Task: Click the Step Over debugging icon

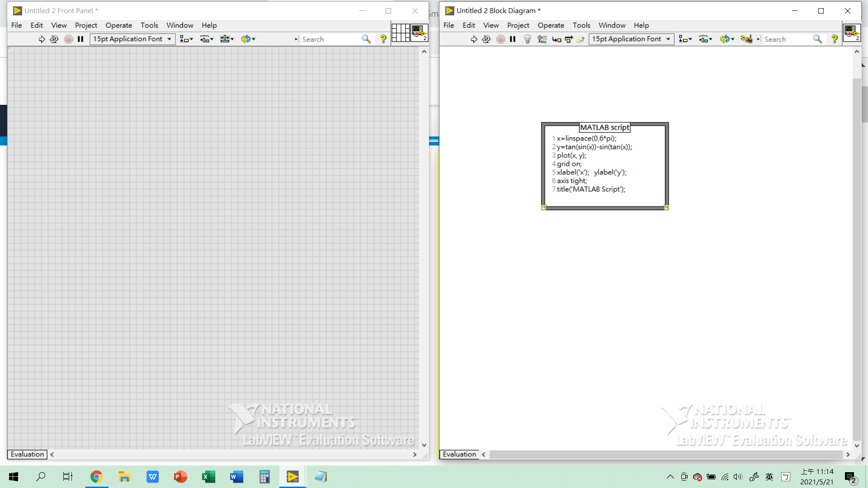Action: coord(569,39)
